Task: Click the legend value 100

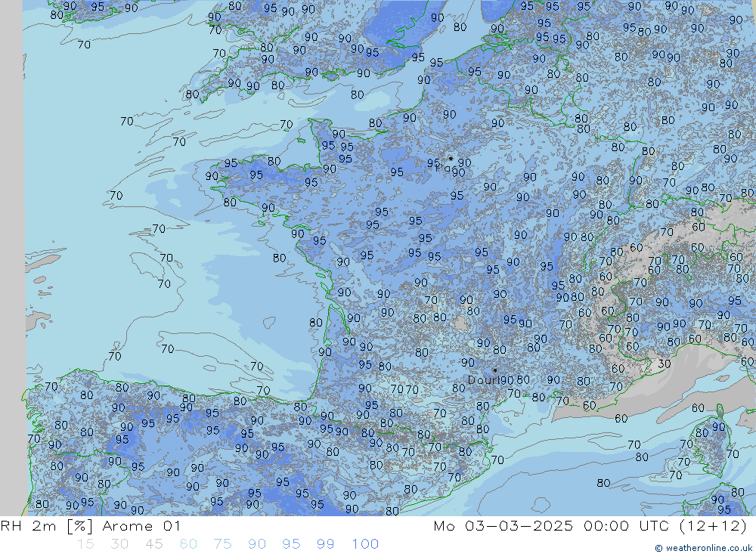Action: pyautogui.click(x=365, y=544)
